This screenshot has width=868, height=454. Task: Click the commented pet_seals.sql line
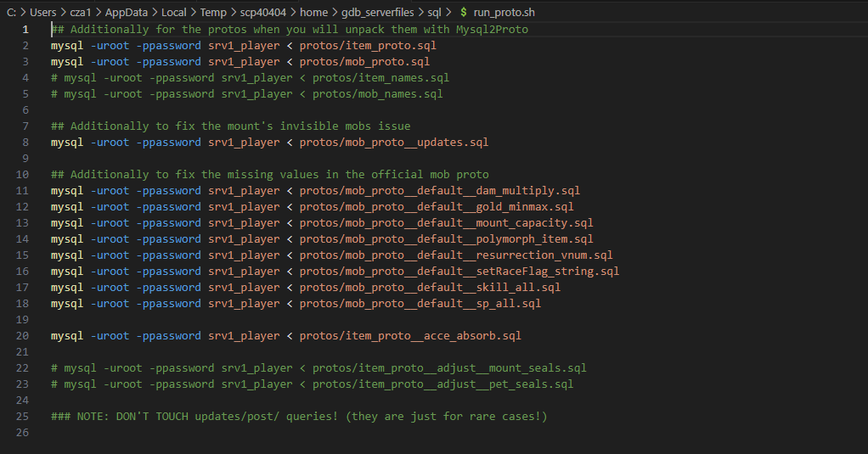click(x=312, y=384)
